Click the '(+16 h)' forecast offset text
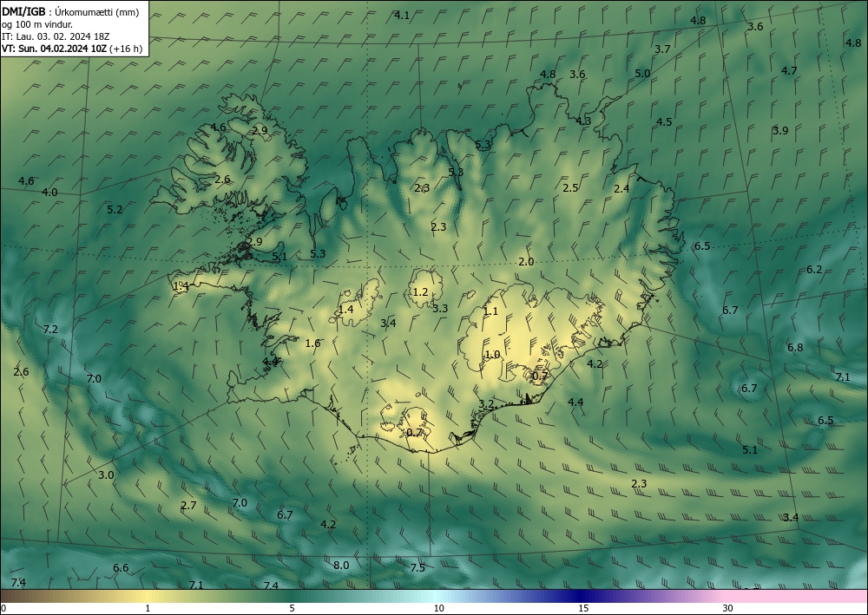Viewport: 868px width, 615px height. [126, 49]
